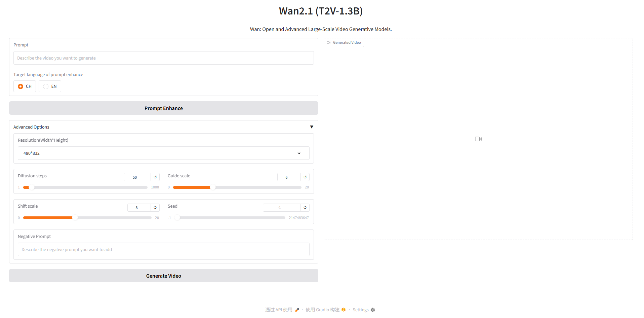Click the Gradio logo icon in footer
Image resolution: width=644 pixels, height=318 pixels.
[344, 310]
